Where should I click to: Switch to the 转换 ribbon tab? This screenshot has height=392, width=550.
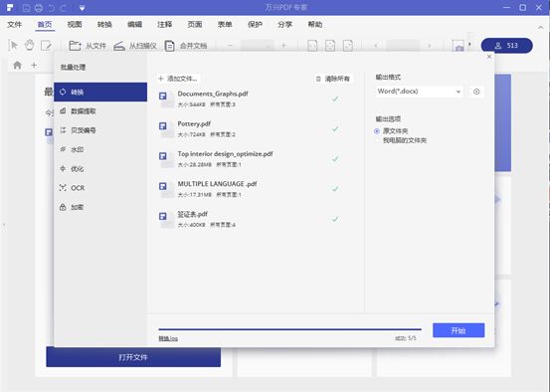[104, 25]
